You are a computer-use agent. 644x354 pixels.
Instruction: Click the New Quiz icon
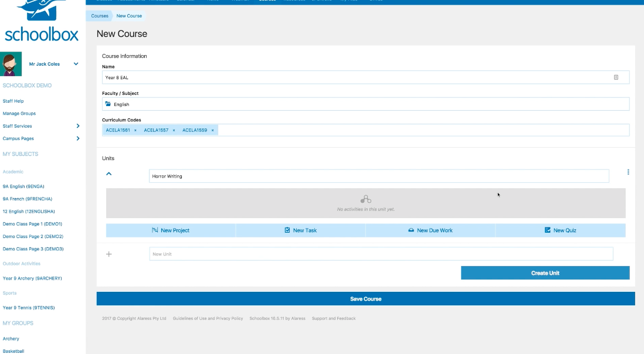click(547, 230)
